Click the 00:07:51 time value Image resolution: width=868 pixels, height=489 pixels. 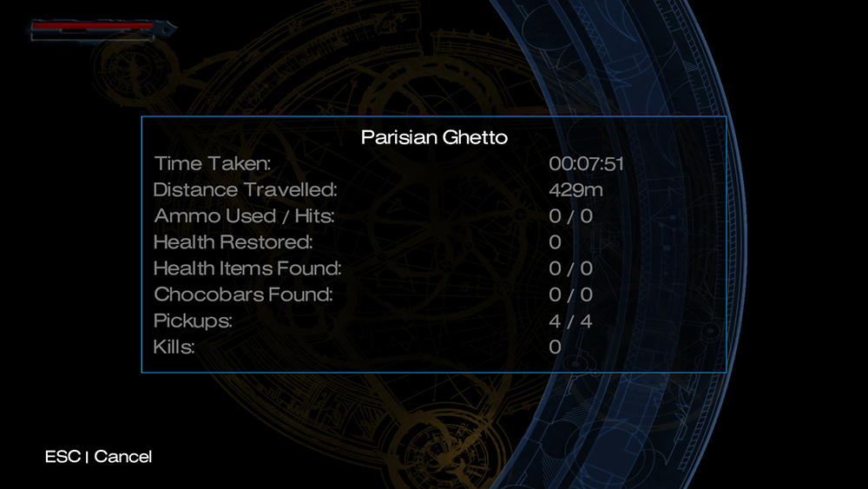[x=587, y=163]
